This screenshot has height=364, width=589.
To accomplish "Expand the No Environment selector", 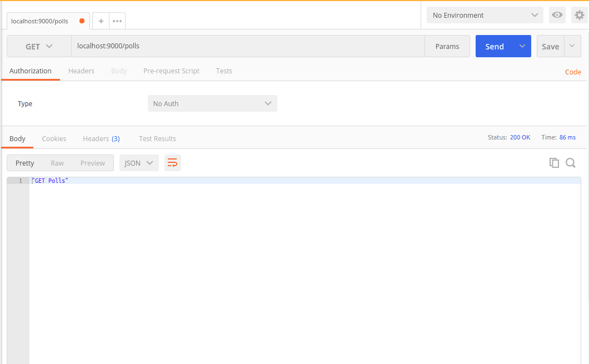I will pos(485,15).
